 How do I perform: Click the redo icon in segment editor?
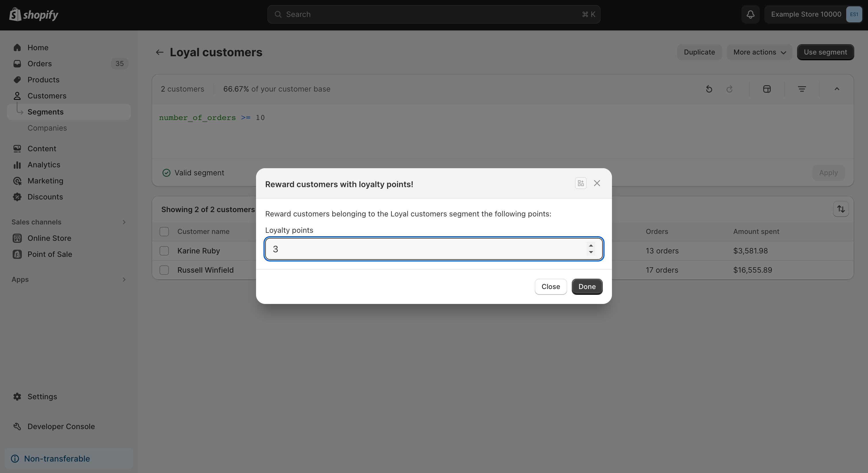pyautogui.click(x=730, y=89)
